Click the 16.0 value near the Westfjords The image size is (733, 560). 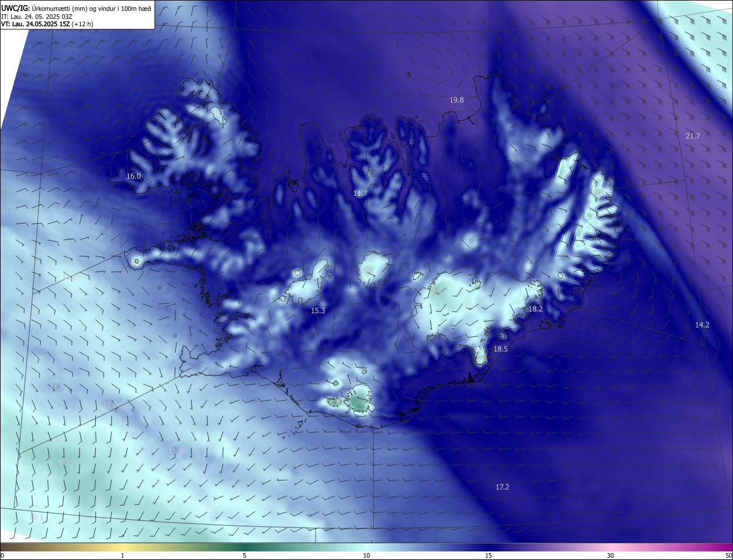[x=133, y=176]
